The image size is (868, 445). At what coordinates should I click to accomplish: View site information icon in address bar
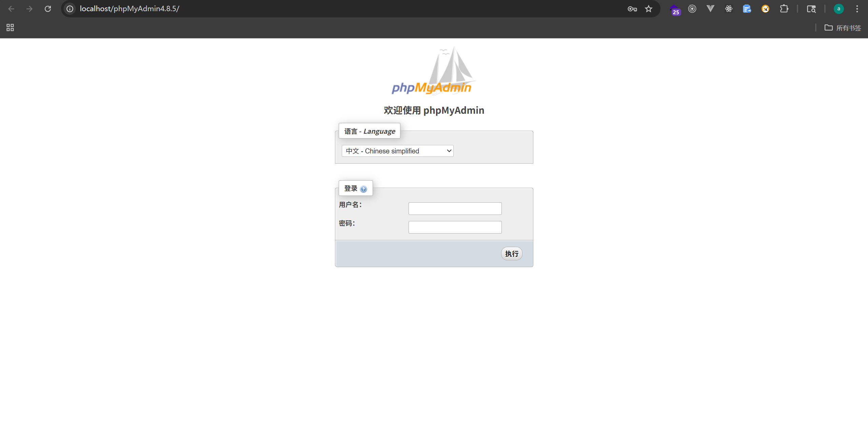pos(70,9)
